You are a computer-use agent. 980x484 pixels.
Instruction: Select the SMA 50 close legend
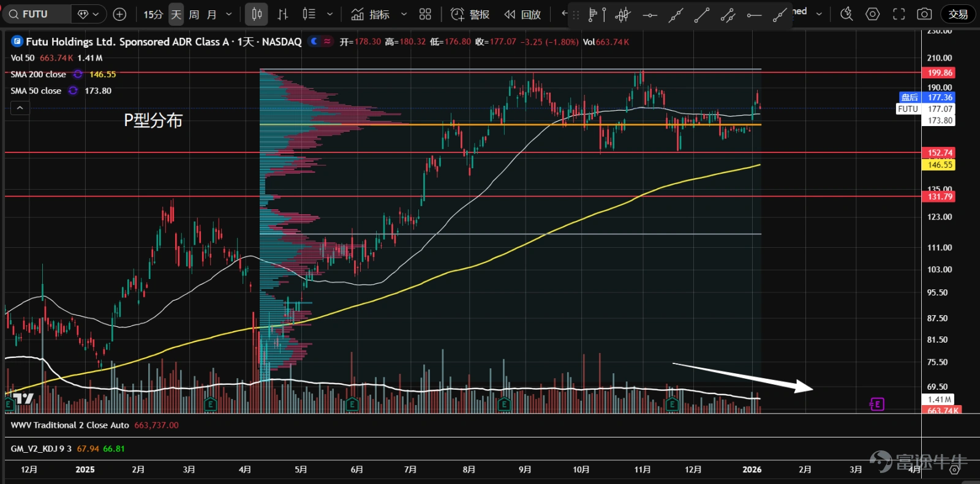pyautogui.click(x=36, y=91)
